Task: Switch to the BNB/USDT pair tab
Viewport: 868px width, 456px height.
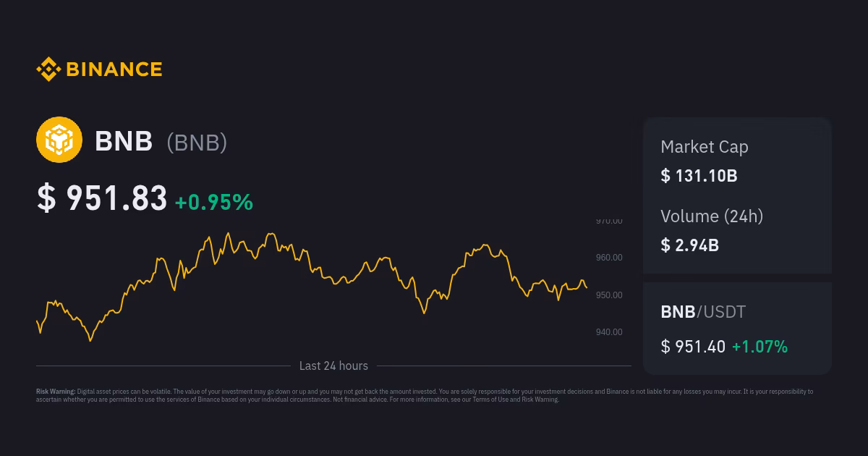Action: click(702, 312)
